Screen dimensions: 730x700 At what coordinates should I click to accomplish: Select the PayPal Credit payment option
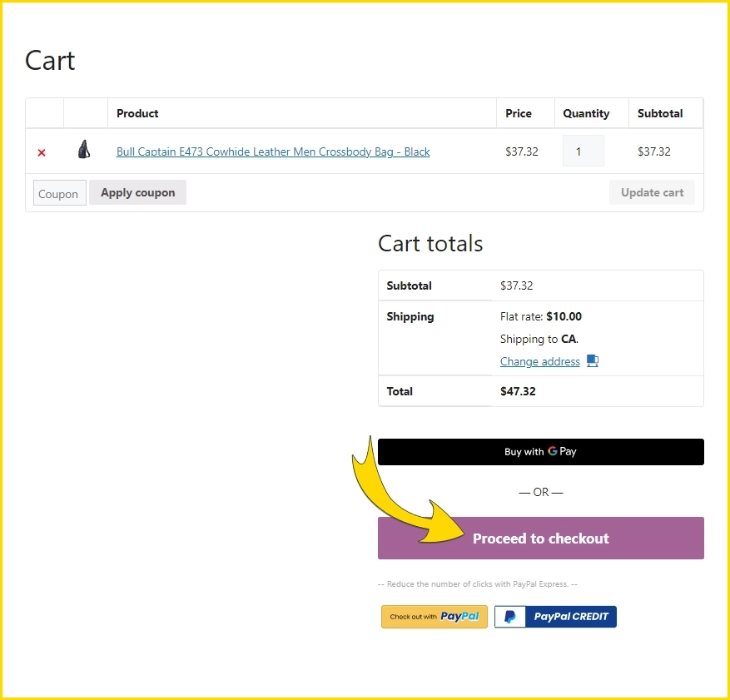click(555, 617)
